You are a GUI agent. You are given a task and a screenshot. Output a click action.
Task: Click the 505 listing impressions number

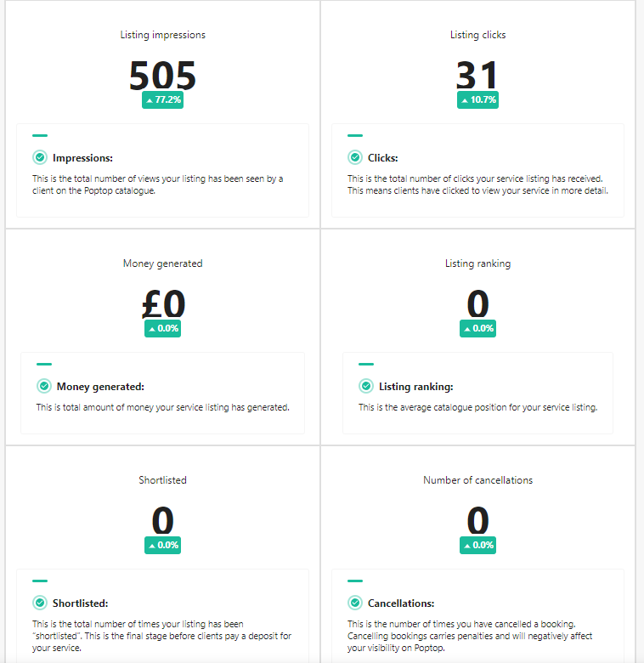tap(162, 75)
